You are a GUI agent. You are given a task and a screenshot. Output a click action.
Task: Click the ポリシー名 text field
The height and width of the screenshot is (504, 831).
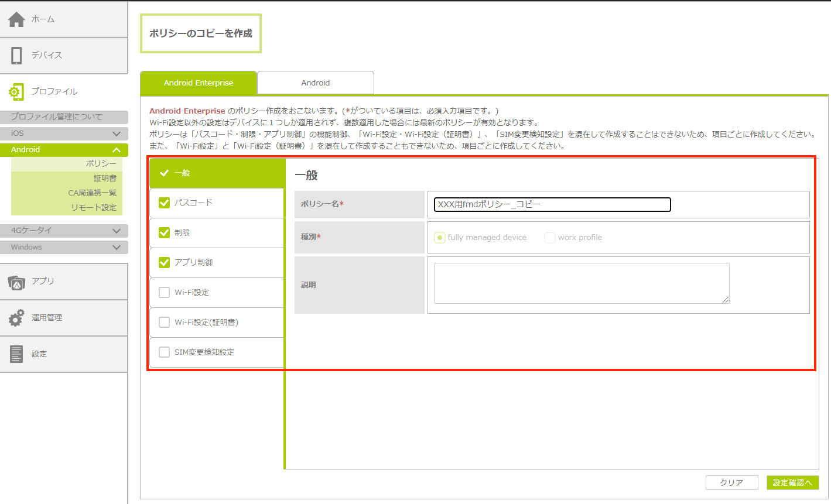(x=552, y=205)
